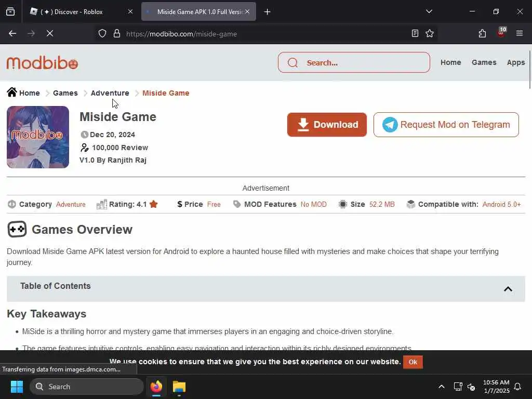Click the Adventure category link
Viewport: 532px width, 399px height.
click(71, 205)
